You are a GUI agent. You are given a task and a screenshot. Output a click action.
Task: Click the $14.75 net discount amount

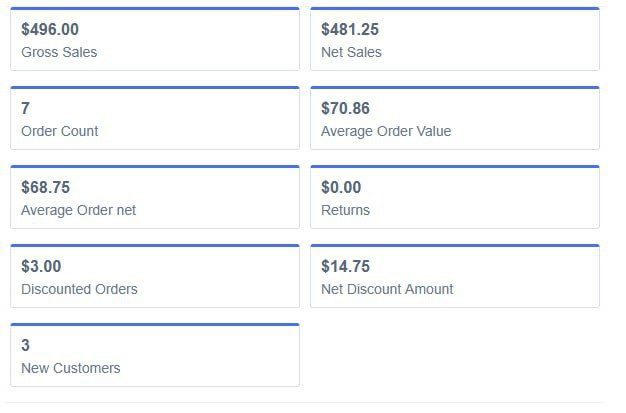pos(345,267)
